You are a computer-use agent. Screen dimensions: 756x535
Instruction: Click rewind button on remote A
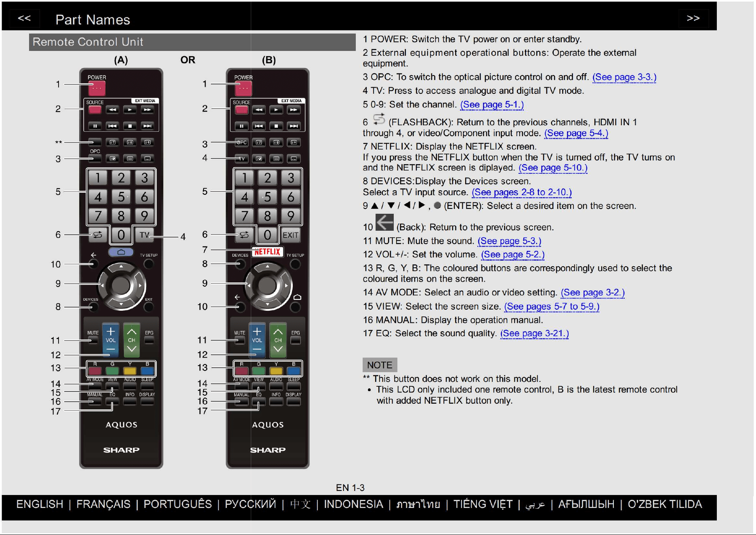112,110
